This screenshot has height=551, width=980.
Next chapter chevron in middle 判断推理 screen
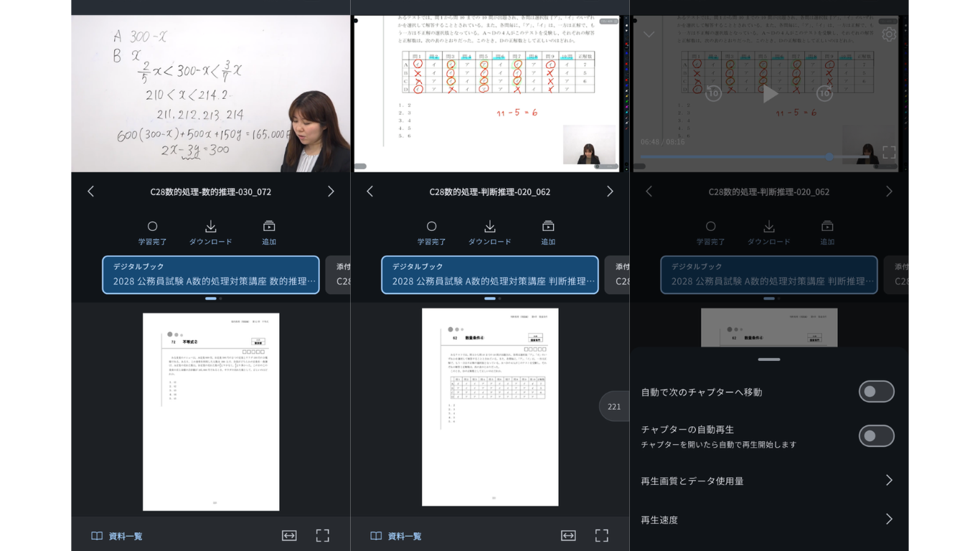click(x=610, y=192)
